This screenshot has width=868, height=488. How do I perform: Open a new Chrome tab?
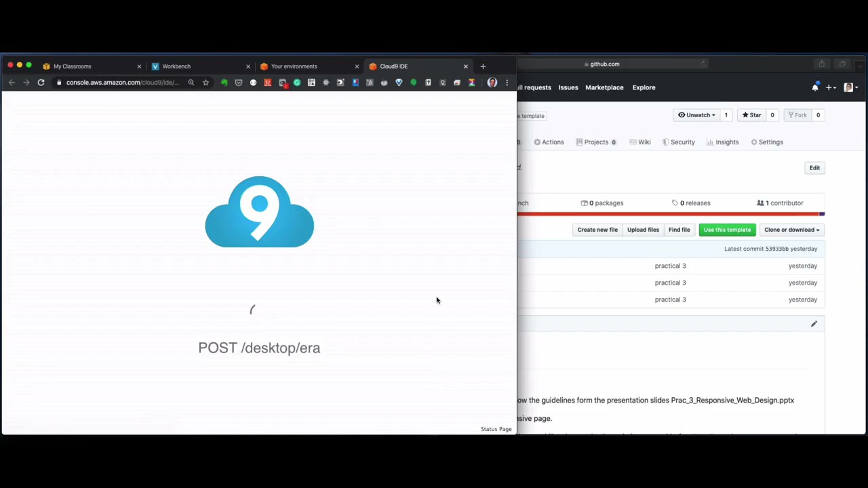(x=483, y=66)
